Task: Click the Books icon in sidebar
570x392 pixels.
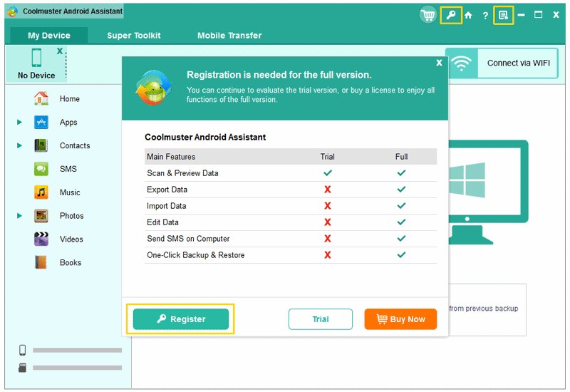Action: 41,262
